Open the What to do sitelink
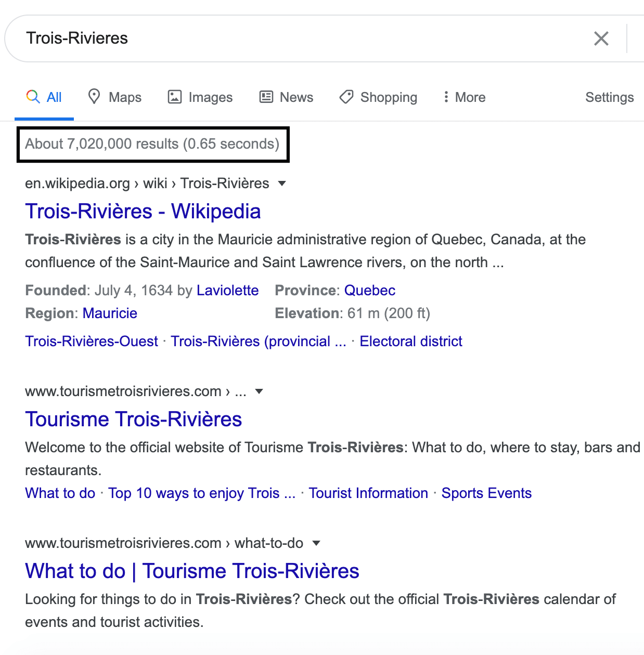Screen dimensions: 644x655 (x=60, y=493)
